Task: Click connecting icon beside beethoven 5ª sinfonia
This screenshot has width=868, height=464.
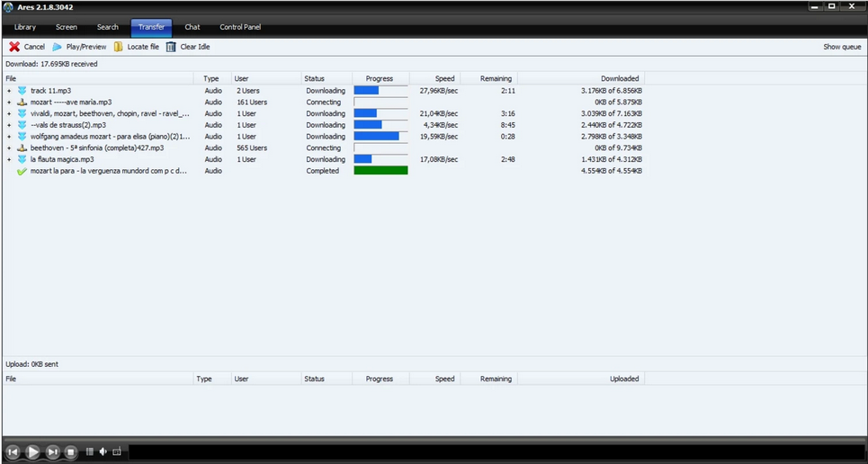Action: 22,147
